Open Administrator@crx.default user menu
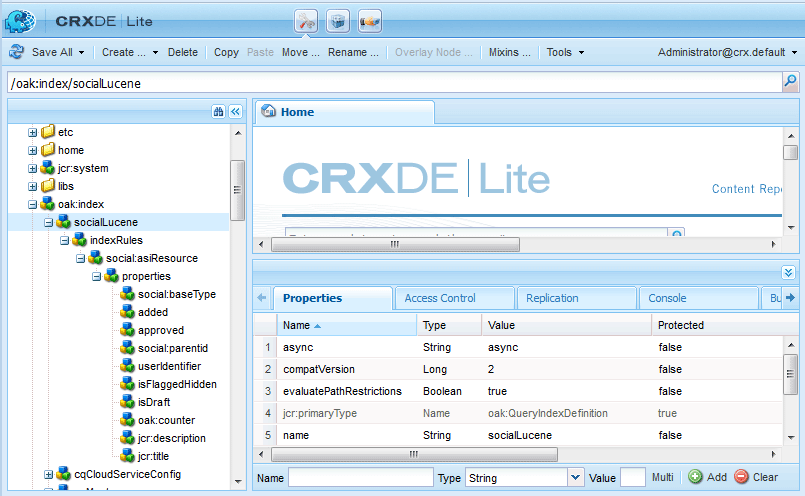Image resolution: width=805 pixels, height=496 pixels. [727, 52]
